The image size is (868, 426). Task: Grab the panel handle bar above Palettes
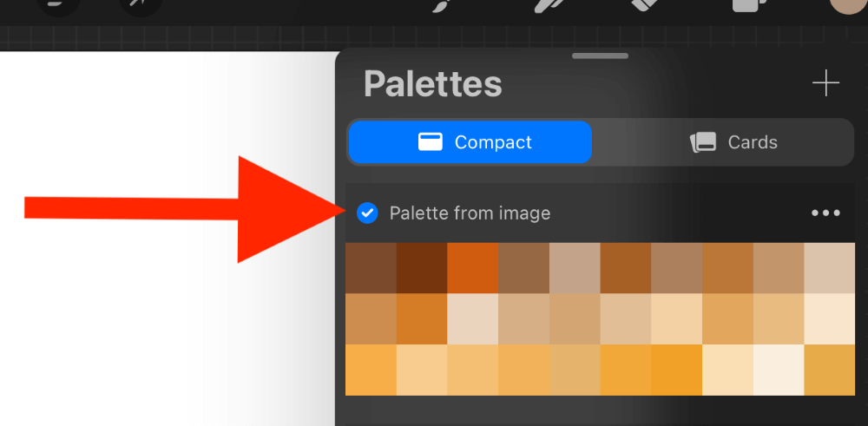tap(600, 56)
